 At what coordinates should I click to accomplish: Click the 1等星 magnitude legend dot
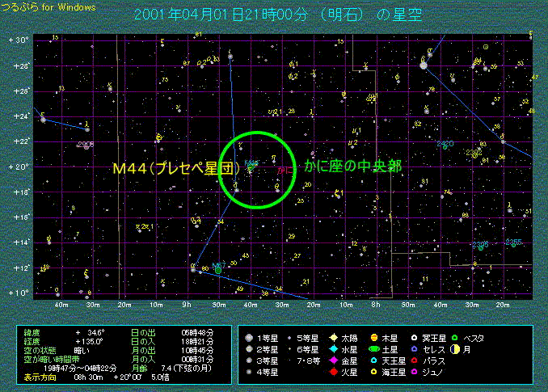pos(248,337)
